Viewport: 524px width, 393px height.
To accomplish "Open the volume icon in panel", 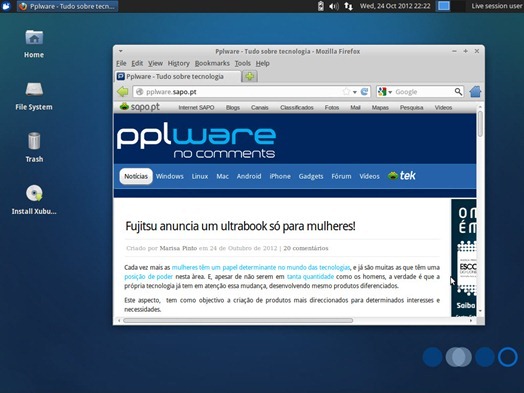I will coord(334,6).
